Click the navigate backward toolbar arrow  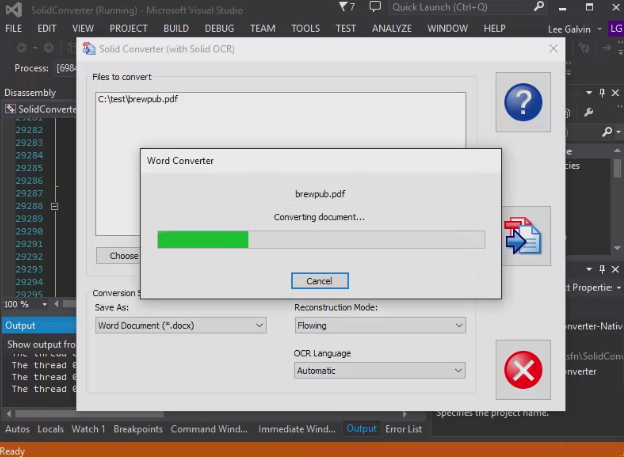(x=22, y=48)
